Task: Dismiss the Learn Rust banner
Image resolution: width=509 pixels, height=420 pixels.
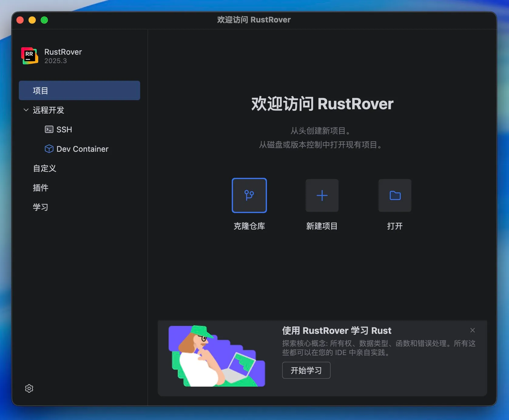Action: tap(473, 330)
